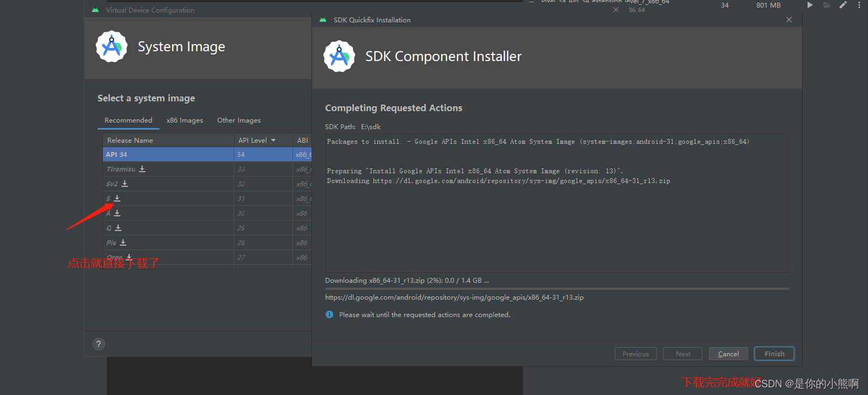
Task: Switch to the Other Images tab
Action: (239, 120)
